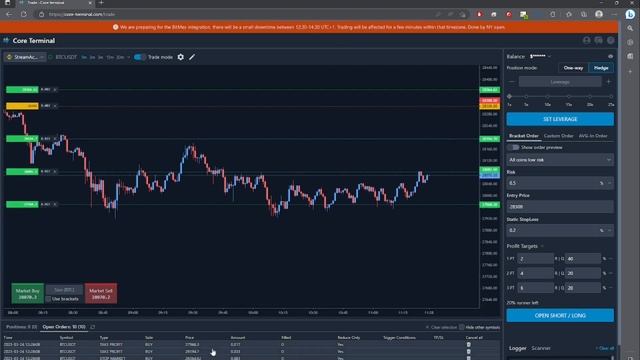Viewport: 640px width, 360px height.
Task: Expand the timeframe list chevron
Action: (x=129, y=57)
